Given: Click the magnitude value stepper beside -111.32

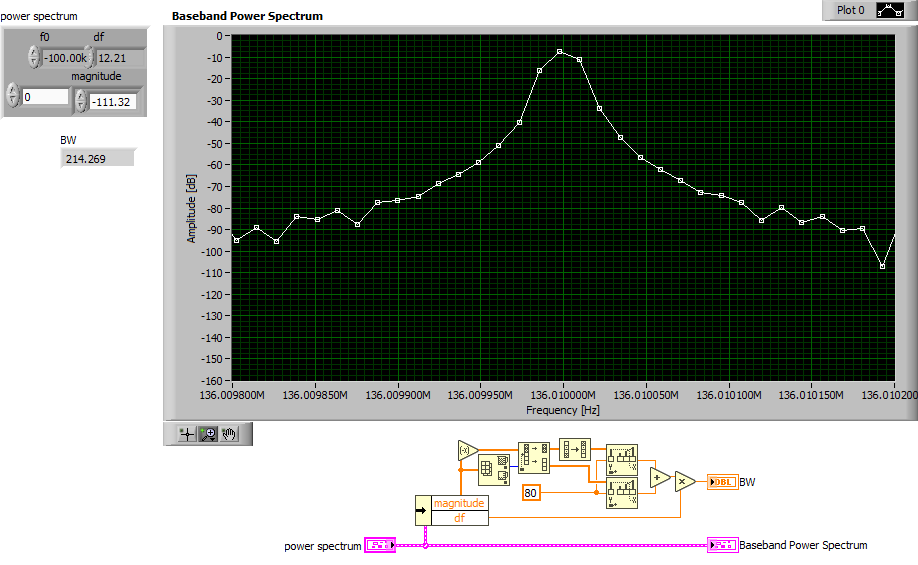Looking at the screenshot, I should [x=81, y=101].
